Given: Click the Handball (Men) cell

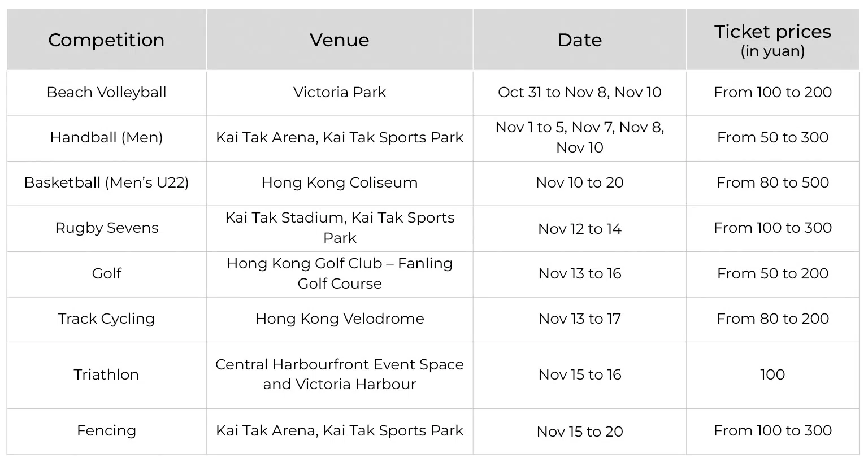Looking at the screenshot, I should pos(106,137).
